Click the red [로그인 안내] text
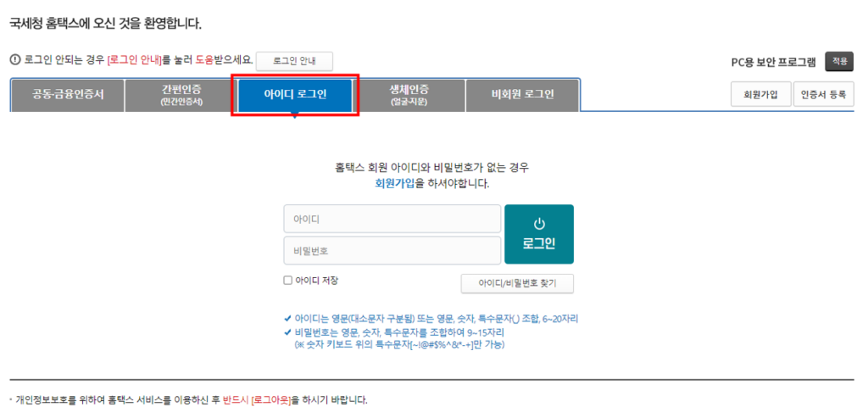Screen dimensions: 868x418 click(x=135, y=60)
